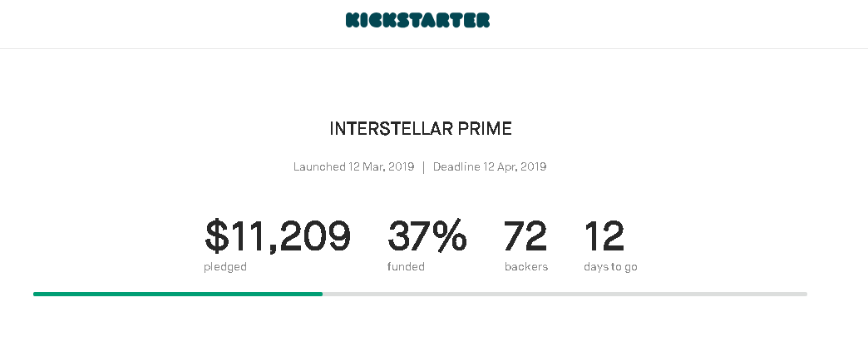Select the deadline date 12 Apr, 2019
The width and height of the screenshot is (868, 342).
[515, 166]
